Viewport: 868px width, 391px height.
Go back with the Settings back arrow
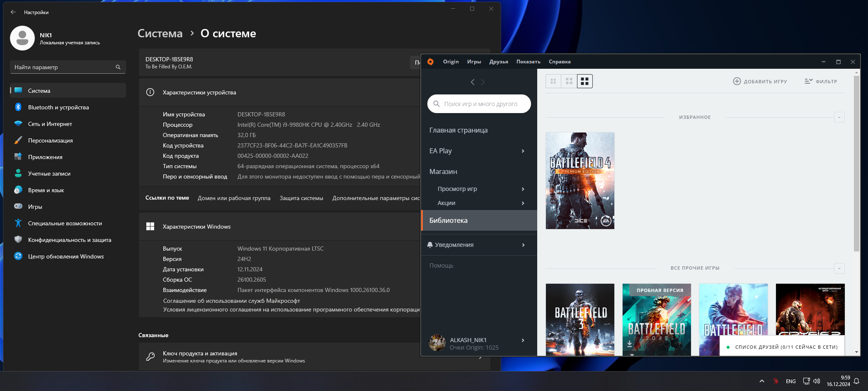[13, 12]
